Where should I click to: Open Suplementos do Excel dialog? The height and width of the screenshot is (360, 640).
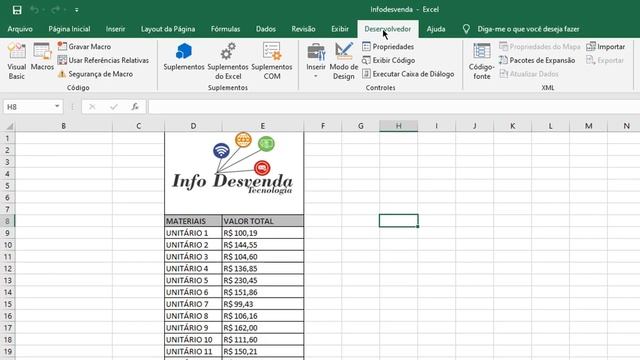(x=228, y=61)
